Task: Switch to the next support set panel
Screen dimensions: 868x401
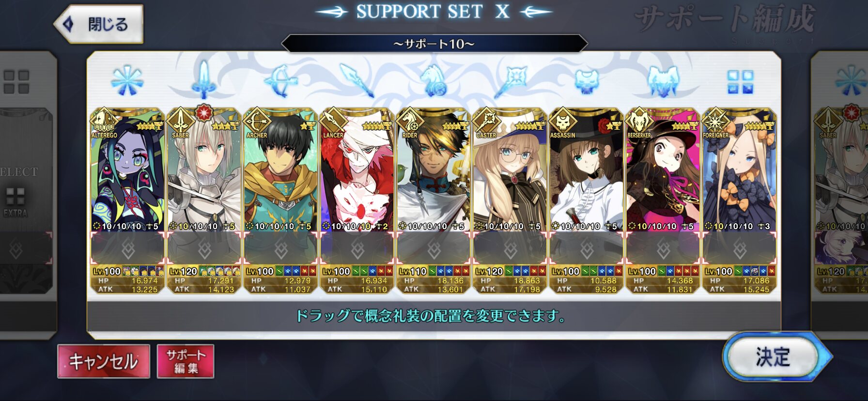Action: click(x=839, y=194)
